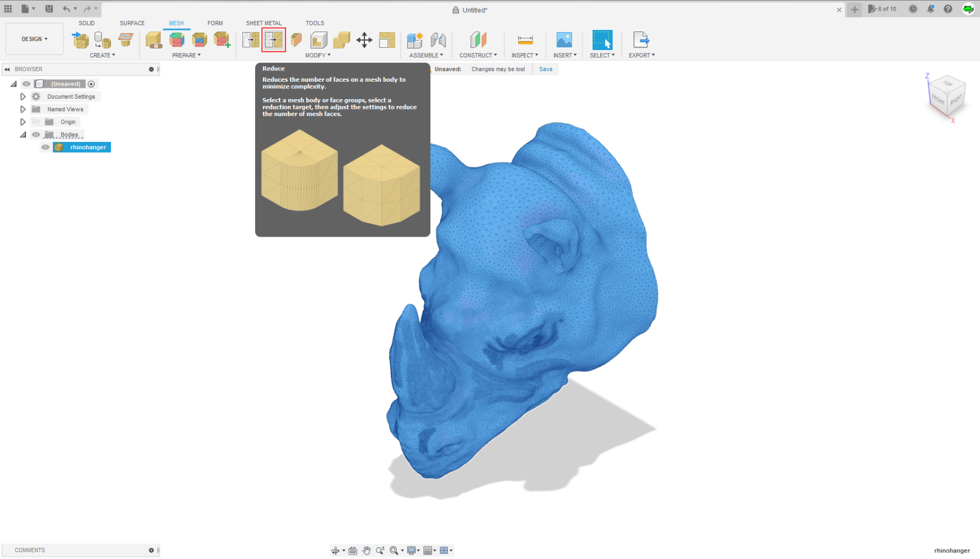Activate the Orbit tool in navigation bar
Viewport: 980px width, 559px height.
click(337, 551)
